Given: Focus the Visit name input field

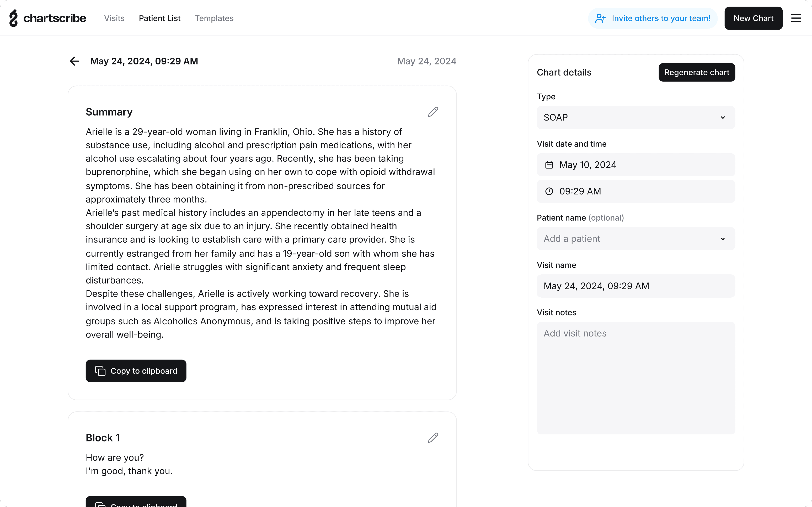Looking at the screenshot, I should (635, 286).
